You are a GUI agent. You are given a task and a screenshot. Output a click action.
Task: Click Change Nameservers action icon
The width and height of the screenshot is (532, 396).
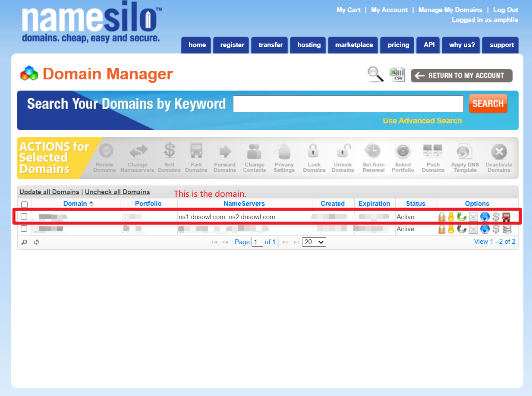point(138,151)
